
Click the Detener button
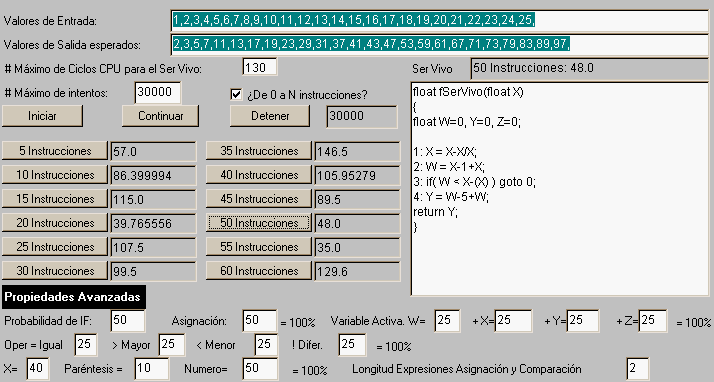point(270,116)
